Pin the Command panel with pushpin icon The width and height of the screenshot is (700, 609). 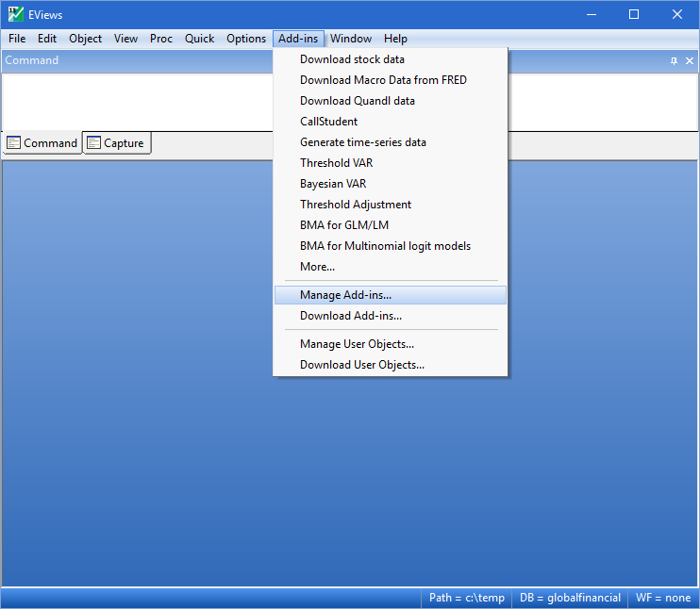674,60
